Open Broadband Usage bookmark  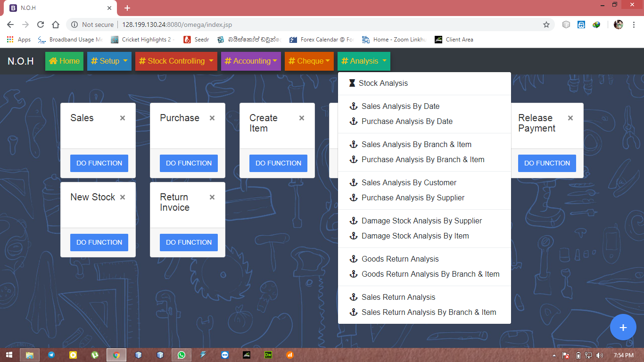tap(70, 40)
